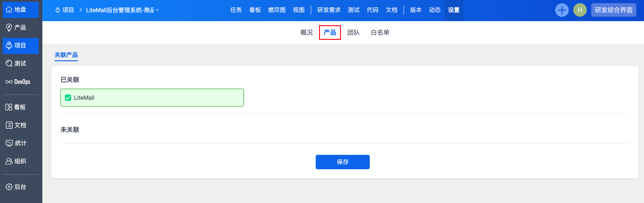644x203 pixels.
Task: Open the 研发综合界面 interface switcher
Action: (614, 10)
